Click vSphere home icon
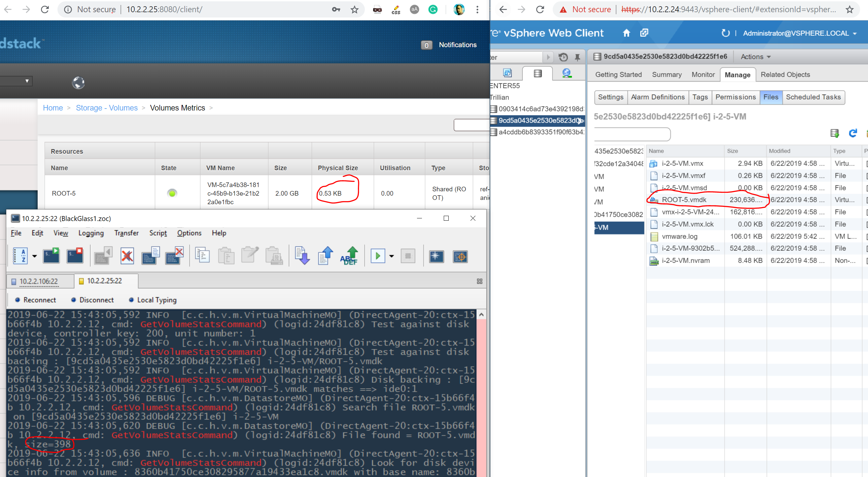This screenshot has width=868, height=477. click(626, 33)
